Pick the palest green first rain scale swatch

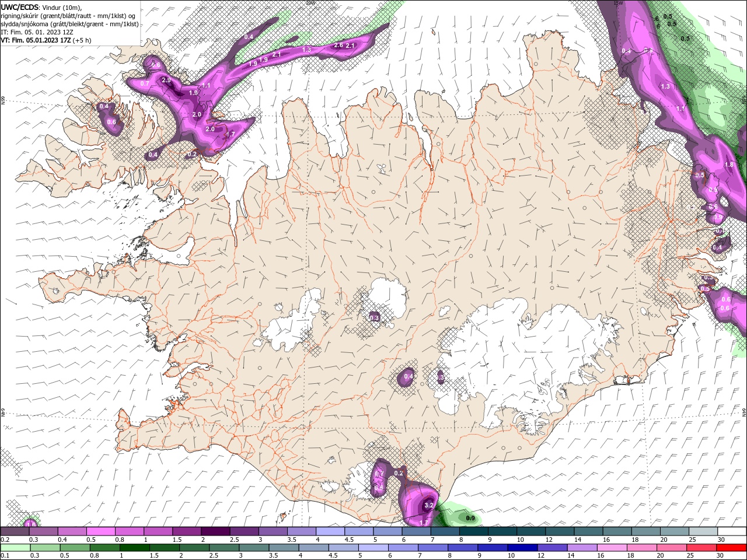coord(15,548)
